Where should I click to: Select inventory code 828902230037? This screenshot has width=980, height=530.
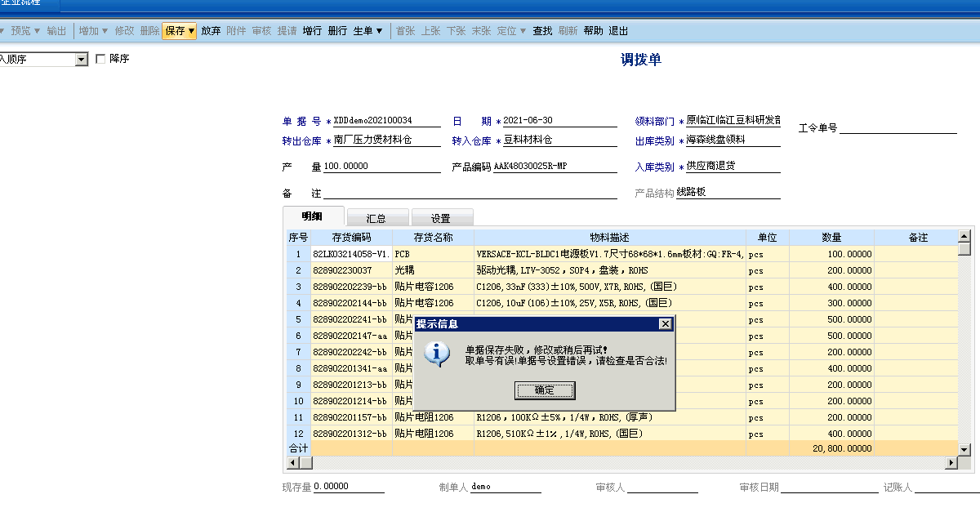click(x=351, y=270)
